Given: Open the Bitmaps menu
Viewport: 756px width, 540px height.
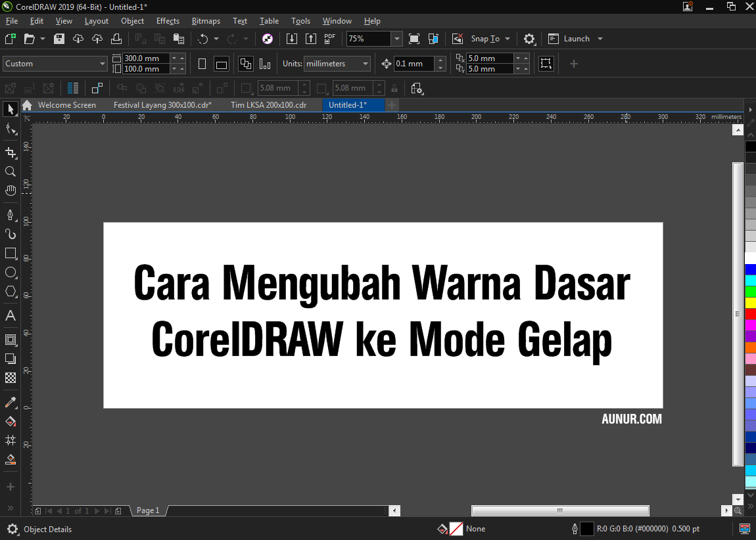Looking at the screenshot, I should [x=206, y=20].
